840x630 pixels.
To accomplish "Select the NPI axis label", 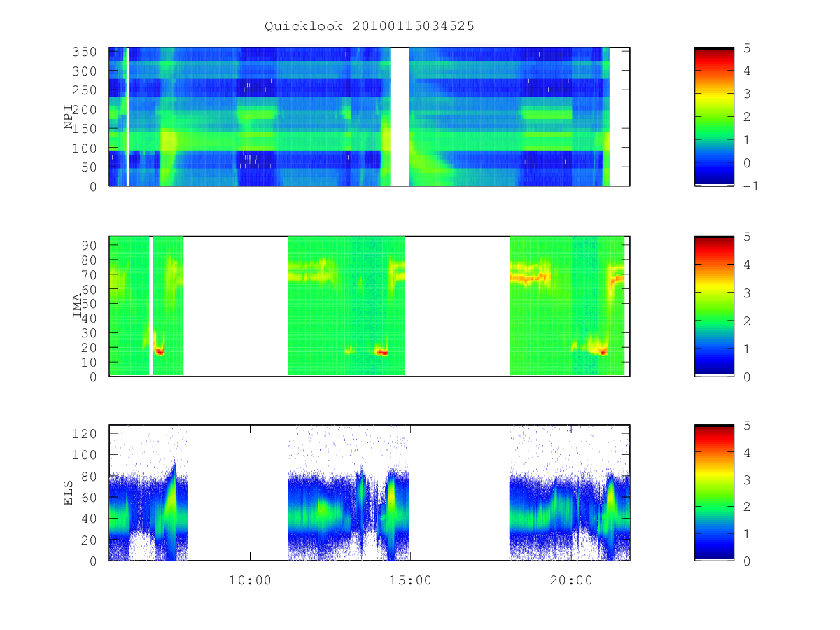I will (69, 117).
